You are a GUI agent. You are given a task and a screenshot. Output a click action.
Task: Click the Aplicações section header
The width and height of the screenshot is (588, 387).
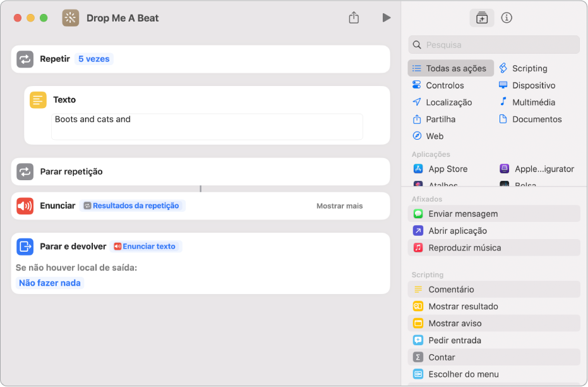(431, 154)
